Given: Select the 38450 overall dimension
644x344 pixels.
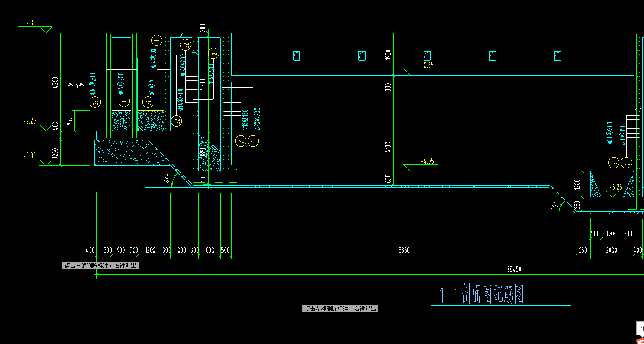Looking at the screenshot, I should [x=514, y=270].
